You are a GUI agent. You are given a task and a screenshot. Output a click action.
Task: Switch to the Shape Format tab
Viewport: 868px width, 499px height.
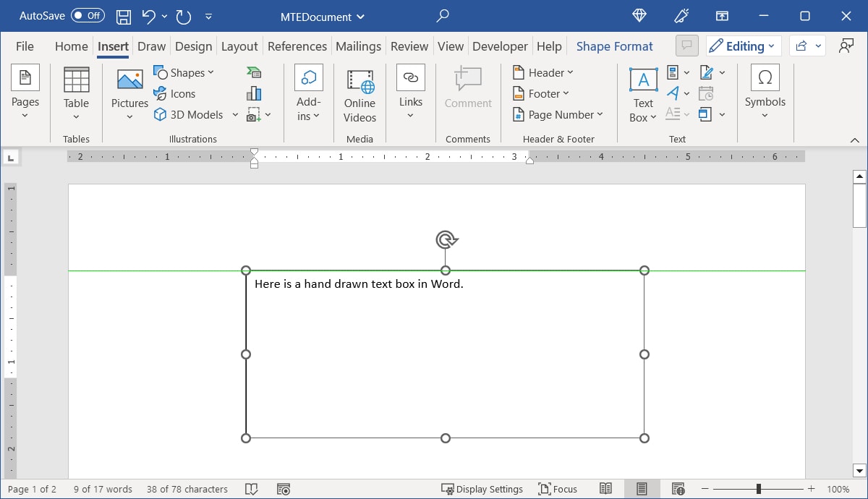[614, 46]
